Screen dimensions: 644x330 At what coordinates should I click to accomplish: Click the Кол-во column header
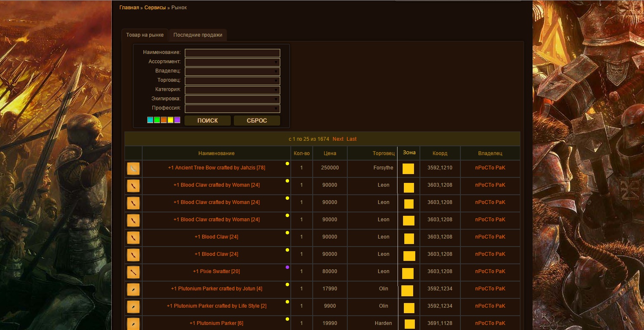[x=301, y=153]
